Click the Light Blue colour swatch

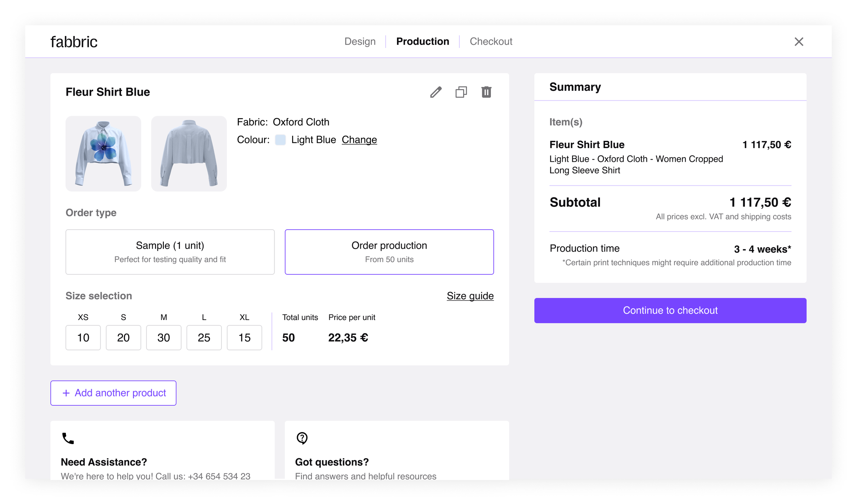(280, 140)
